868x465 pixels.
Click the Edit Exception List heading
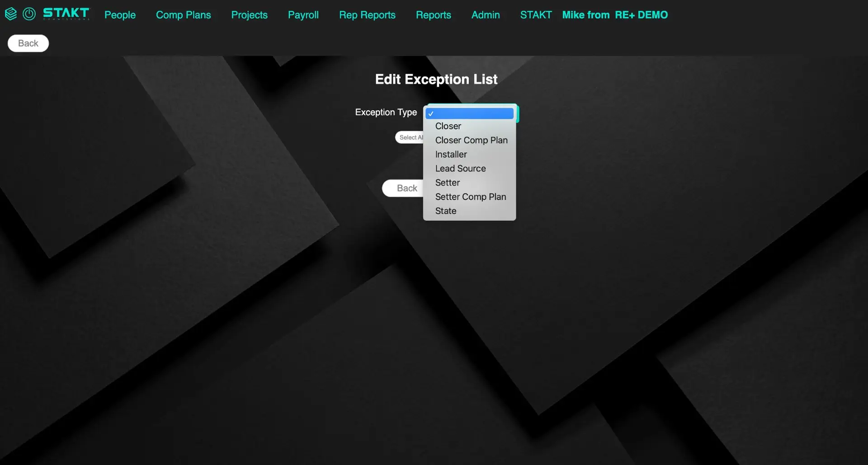pyautogui.click(x=436, y=80)
